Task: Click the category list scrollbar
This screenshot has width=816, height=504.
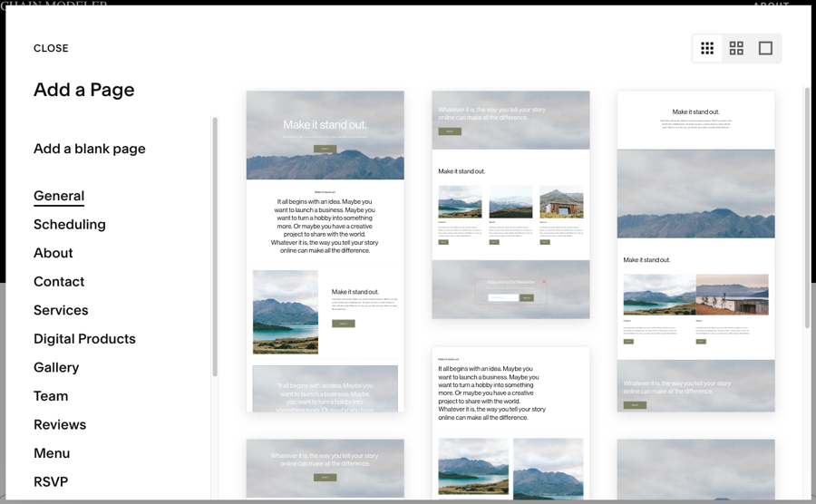Action: pyautogui.click(x=215, y=245)
